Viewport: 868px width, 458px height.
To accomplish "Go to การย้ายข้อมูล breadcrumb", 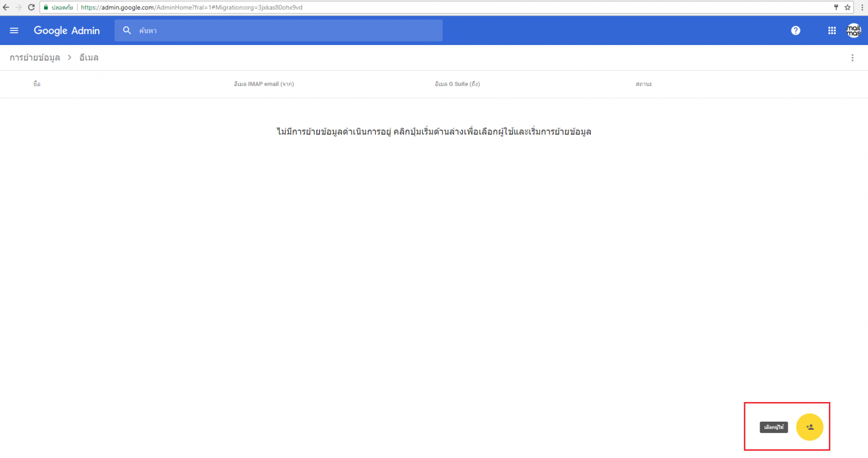I will click(35, 58).
